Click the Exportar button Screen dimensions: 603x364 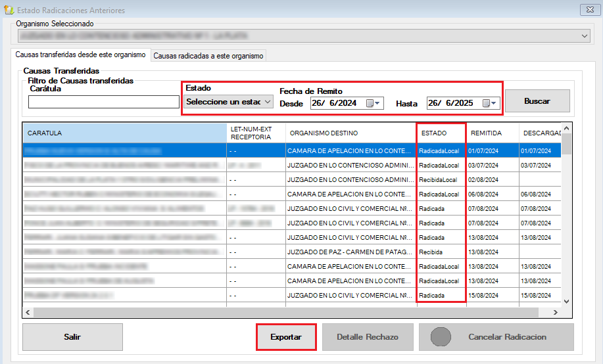[x=286, y=337]
